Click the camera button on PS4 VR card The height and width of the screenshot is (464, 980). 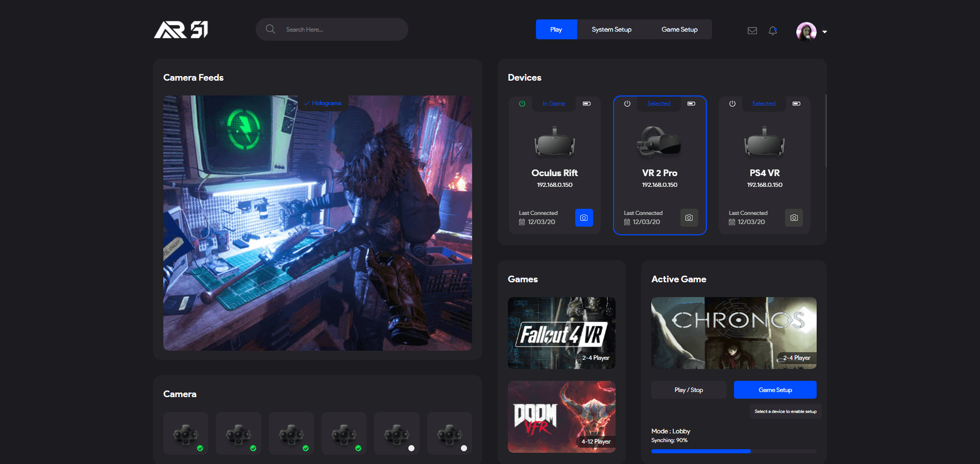tap(794, 217)
